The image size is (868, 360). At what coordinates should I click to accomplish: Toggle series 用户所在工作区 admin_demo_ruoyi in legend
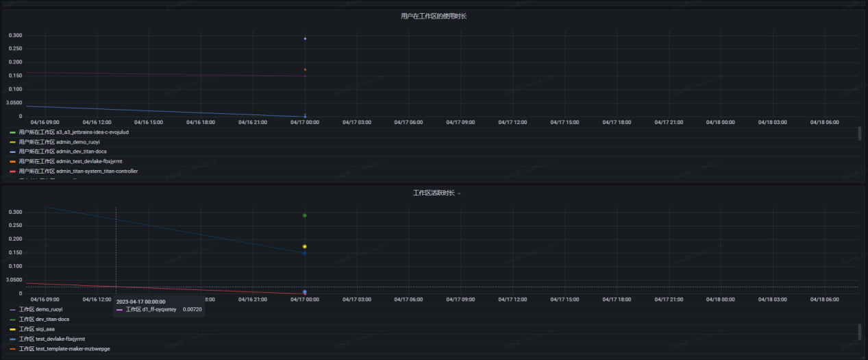pos(59,142)
